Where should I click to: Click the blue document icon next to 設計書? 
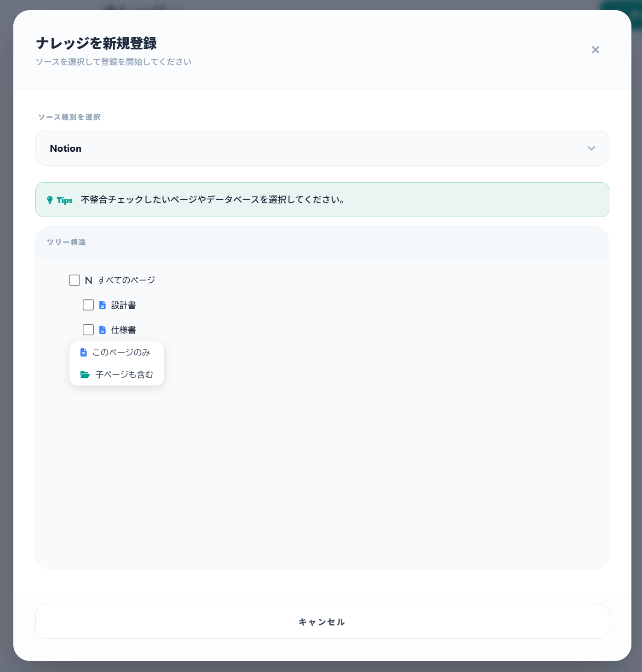click(102, 304)
